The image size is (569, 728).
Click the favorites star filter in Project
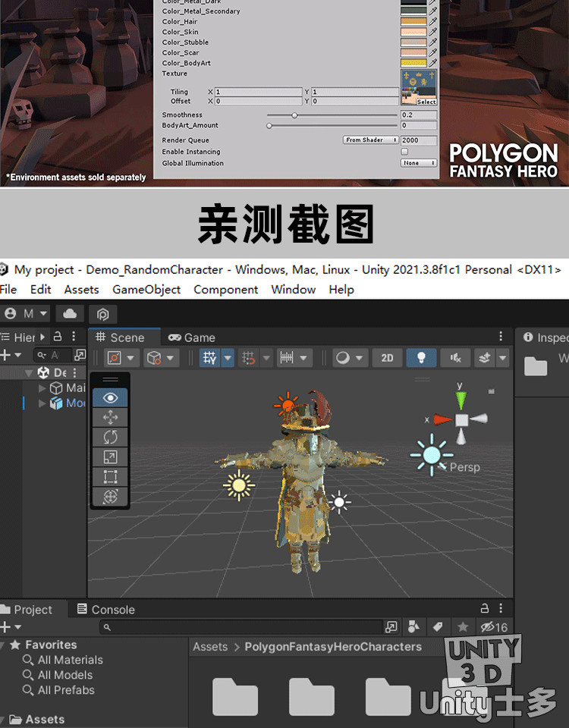click(x=463, y=627)
